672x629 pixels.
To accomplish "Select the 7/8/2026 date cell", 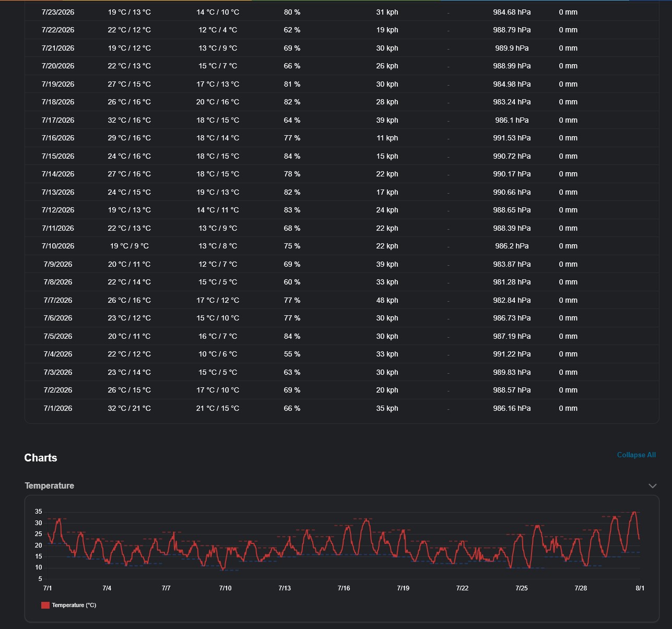I will (x=58, y=282).
